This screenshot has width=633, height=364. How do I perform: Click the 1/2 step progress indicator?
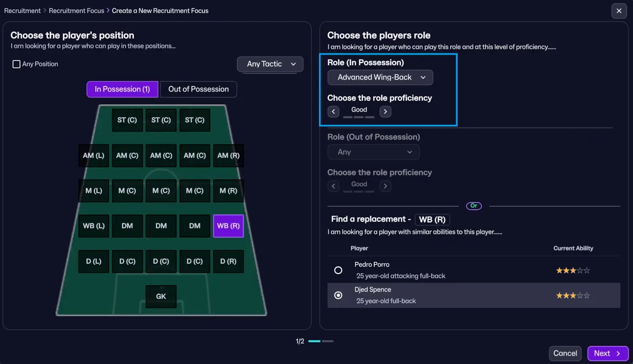[x=314, y=341]
